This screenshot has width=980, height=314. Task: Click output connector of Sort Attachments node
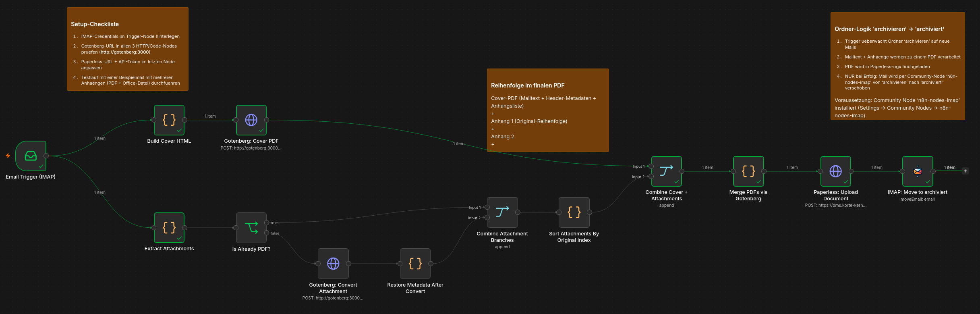point(589,212)
